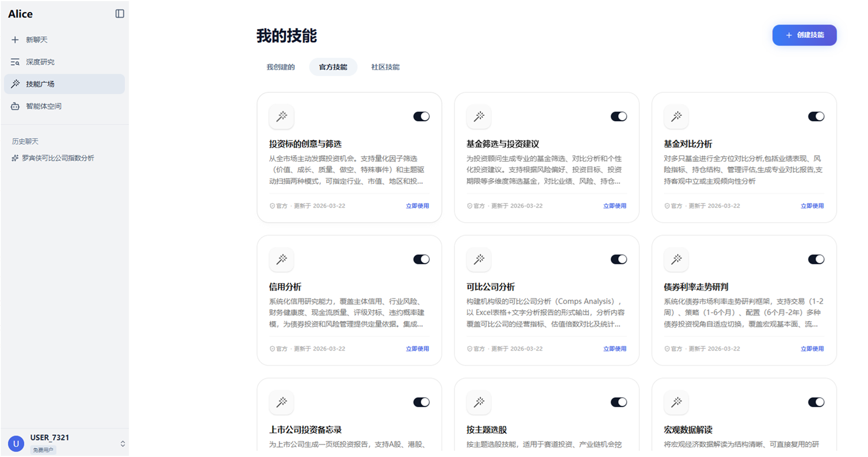Switch to the 社区技能 tab
The width and height of the screenshot is (868, 457).
click(385, 67)
